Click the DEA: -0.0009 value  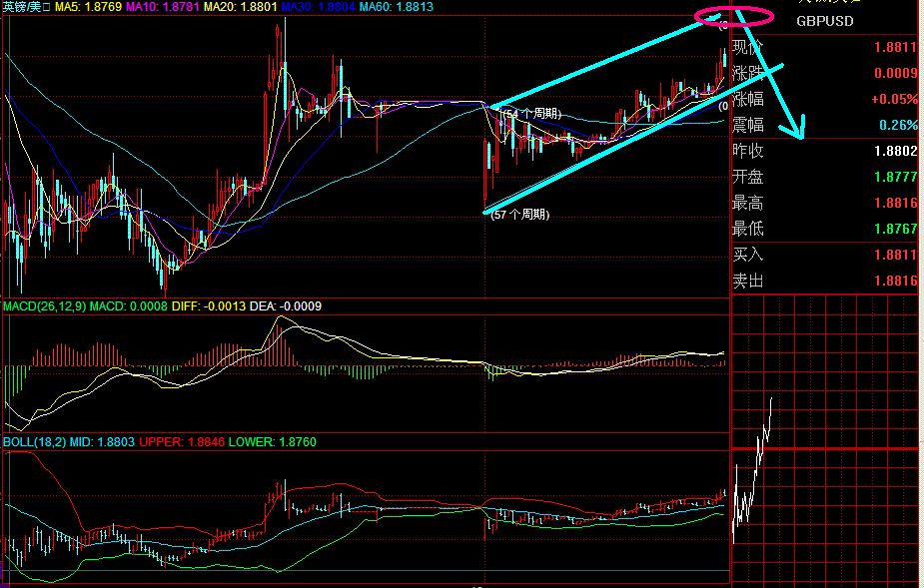click(286, 306)
